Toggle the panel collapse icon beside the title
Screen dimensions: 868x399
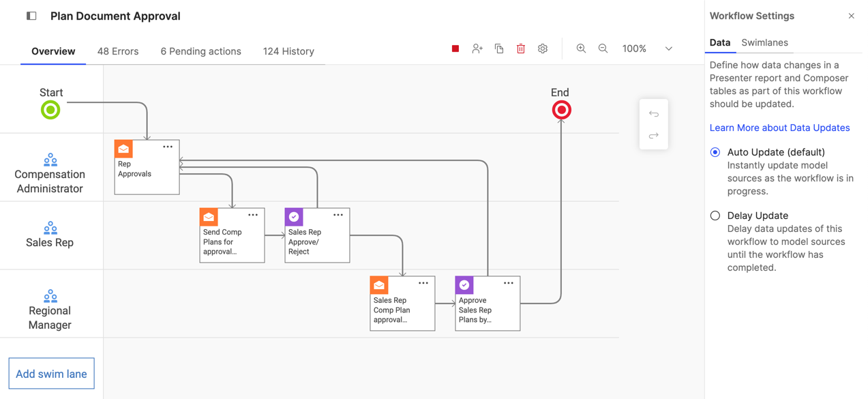click(31, 16)
